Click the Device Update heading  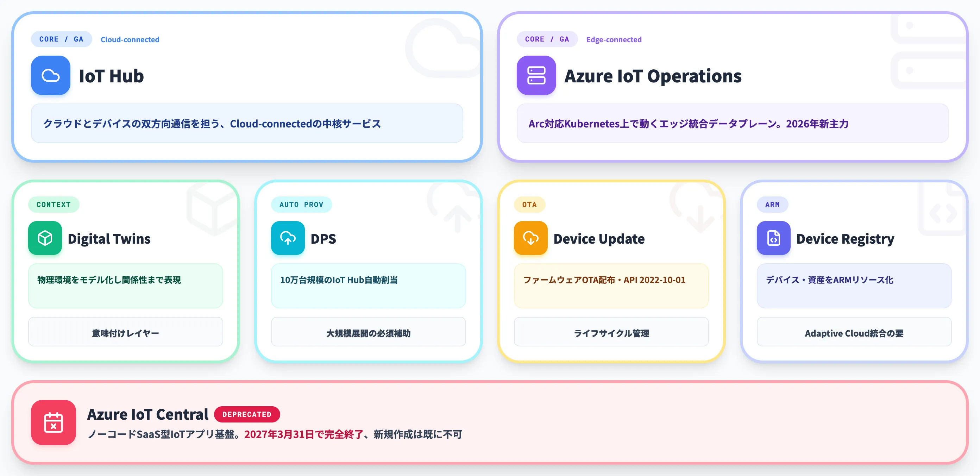pyautogui.click(x=599, y=239)
